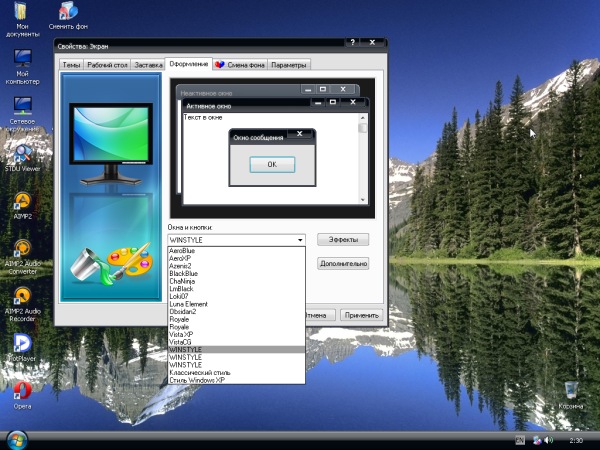Click the dialog's help question mark button
The width and height of the screenshot is (600, 450).
click(352, 42)
